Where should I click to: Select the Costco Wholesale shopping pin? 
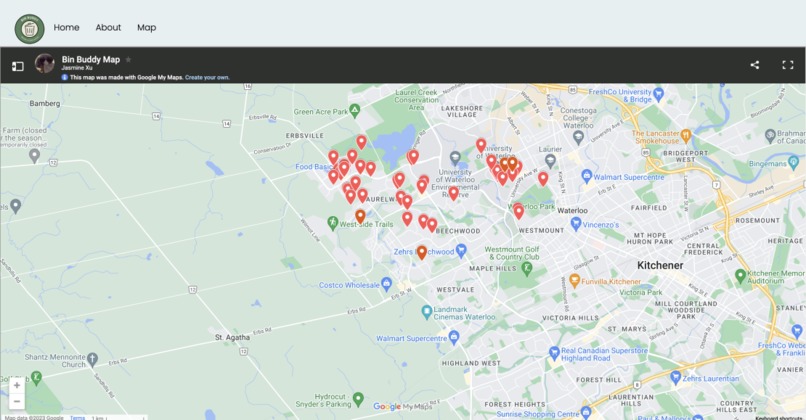click(387, 284)
